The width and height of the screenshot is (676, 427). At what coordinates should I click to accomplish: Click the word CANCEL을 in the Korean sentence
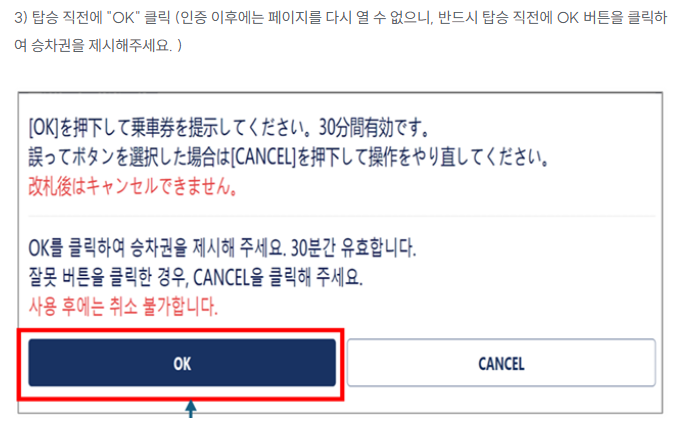pos(228,277)
